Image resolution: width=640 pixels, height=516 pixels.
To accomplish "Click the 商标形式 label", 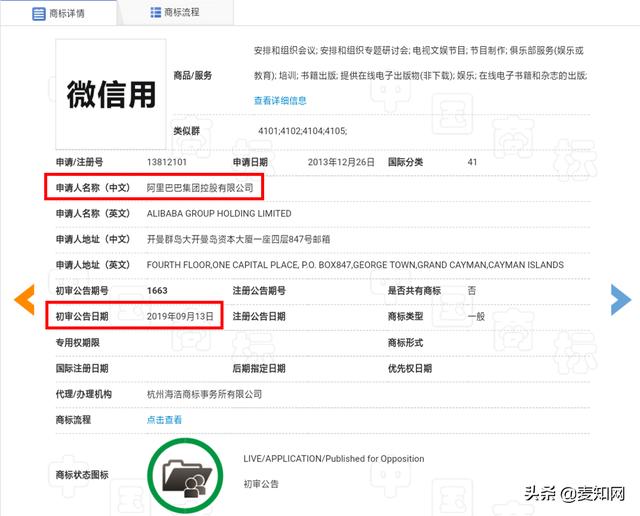I will (x=405, y=343).
